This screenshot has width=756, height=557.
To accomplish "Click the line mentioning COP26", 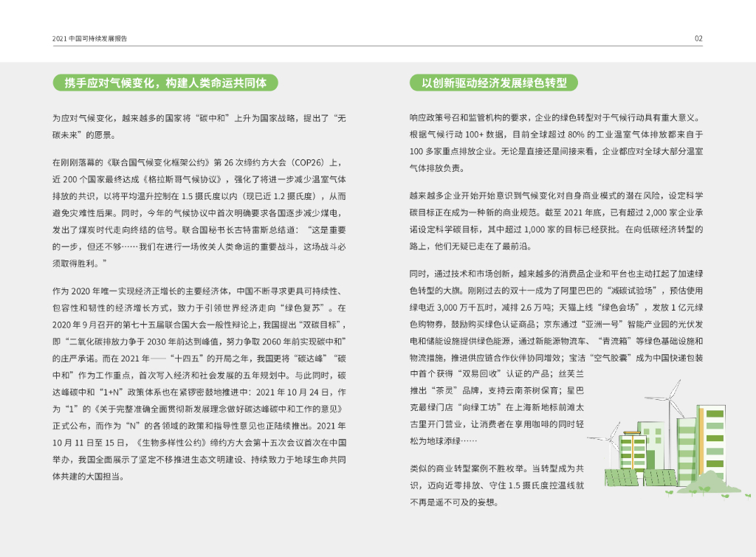I will point(197,162).
